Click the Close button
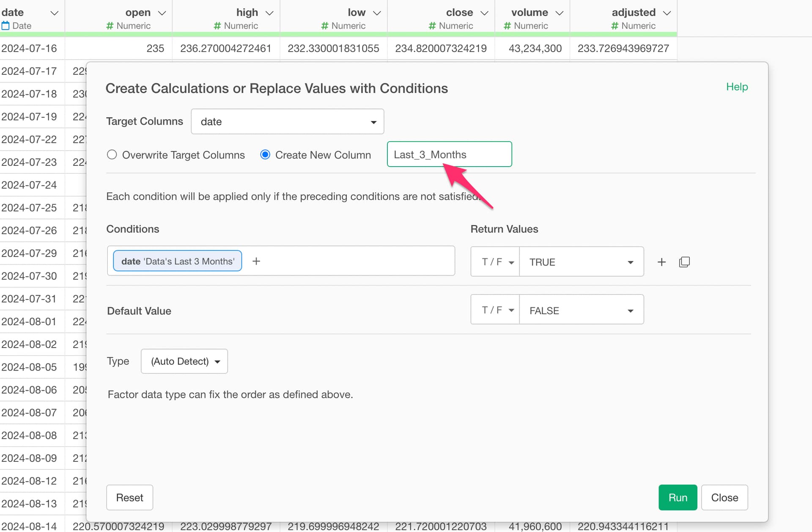Viewport: 812px width, 532px height. click(x=724, y=498)
